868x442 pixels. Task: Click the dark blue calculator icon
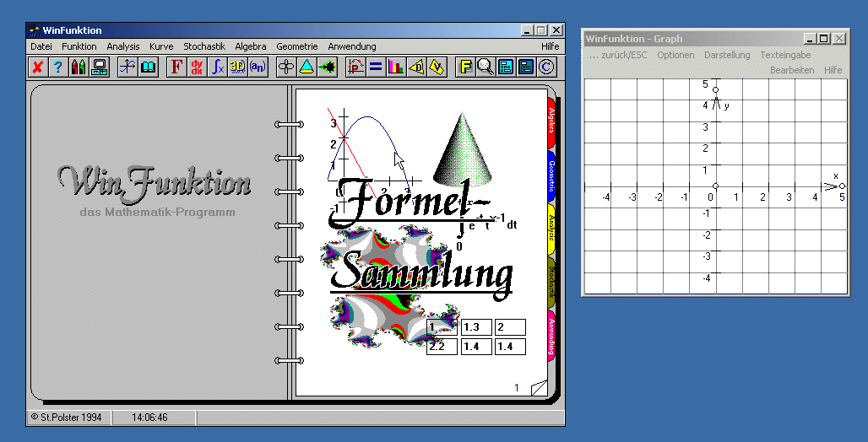coord(526,67)
